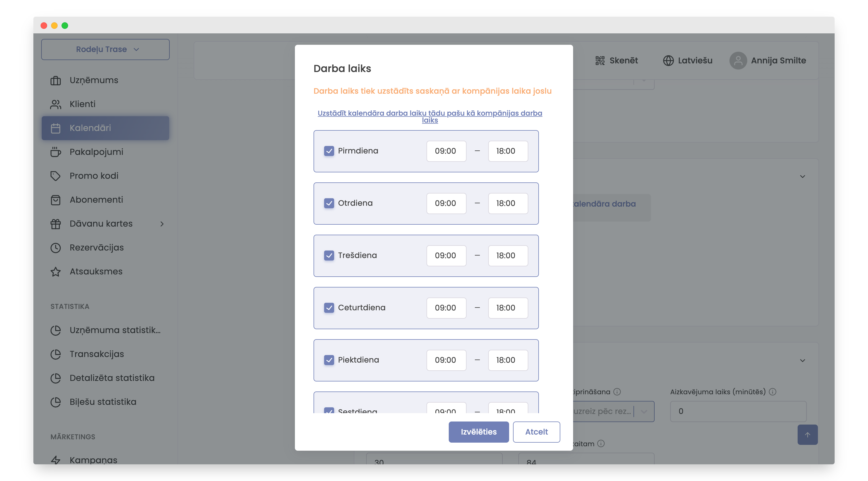Click the Atcelt cancel button
Screen dimensions: 868x481
(x=536, y=432)
